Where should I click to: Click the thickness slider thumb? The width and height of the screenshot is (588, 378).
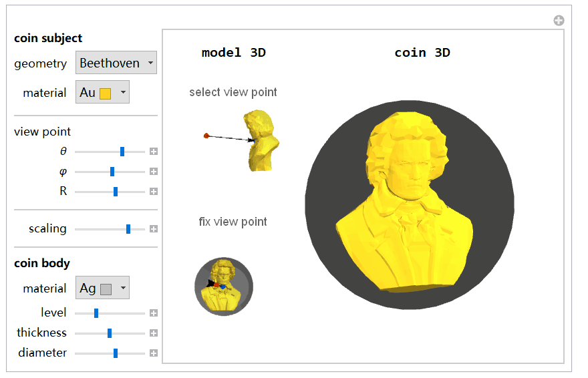pyautogui.click(x=110, y=333)
